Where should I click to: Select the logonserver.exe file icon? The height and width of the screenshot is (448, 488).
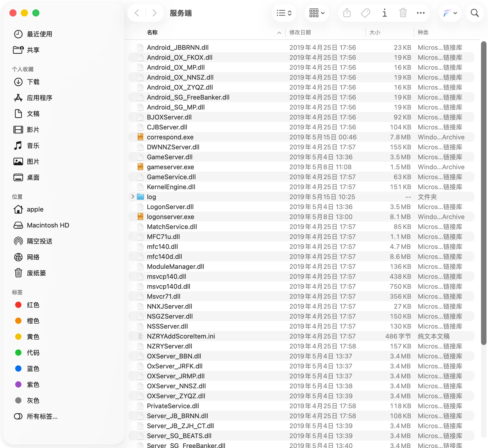click(x=140, y=217)
